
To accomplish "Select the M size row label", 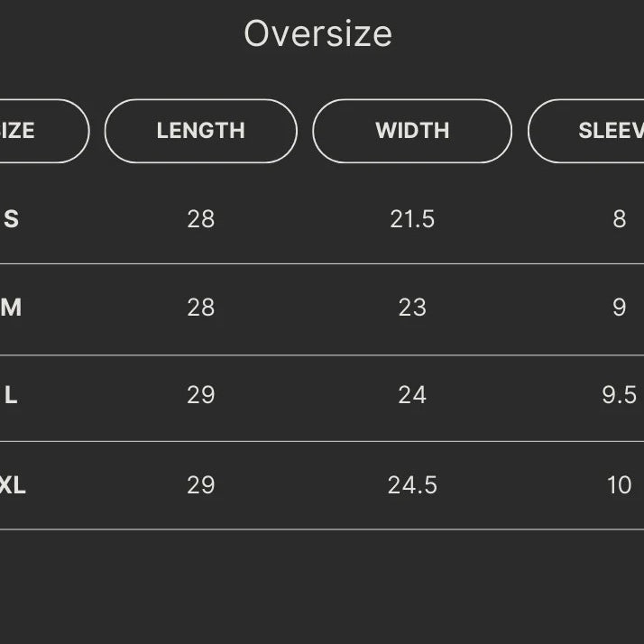I will click(x=11, y=308).
